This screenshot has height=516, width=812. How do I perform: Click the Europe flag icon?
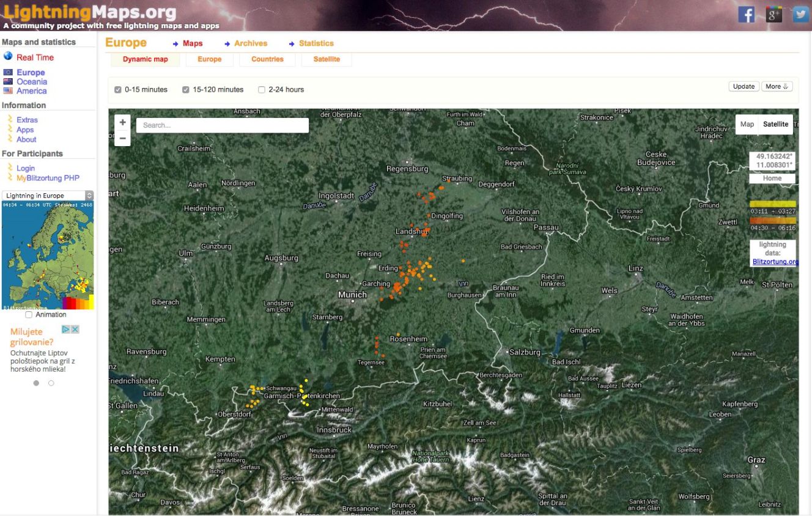tap(8, 72)
